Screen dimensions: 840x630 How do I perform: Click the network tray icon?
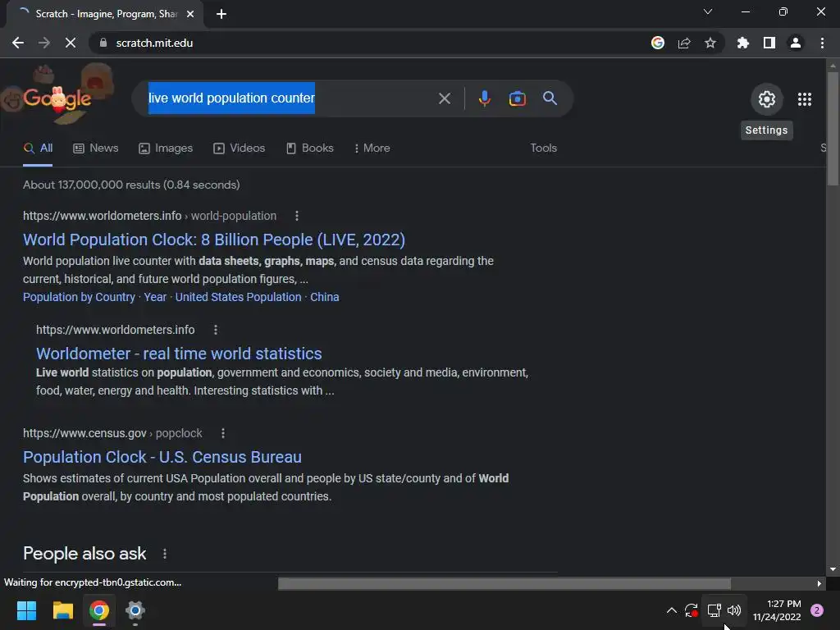pyautogui.click(x=714, y=610)
